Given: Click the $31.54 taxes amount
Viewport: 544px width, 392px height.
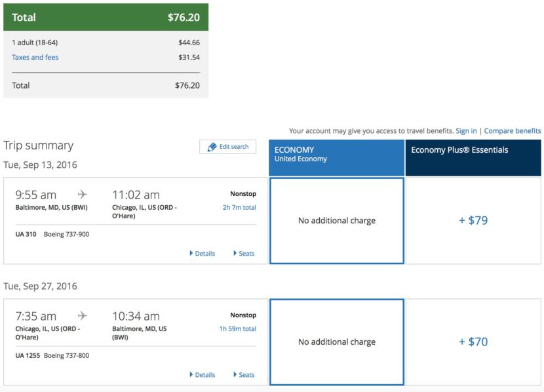Looking at the screenshot, I should click(x=189, y=57).
